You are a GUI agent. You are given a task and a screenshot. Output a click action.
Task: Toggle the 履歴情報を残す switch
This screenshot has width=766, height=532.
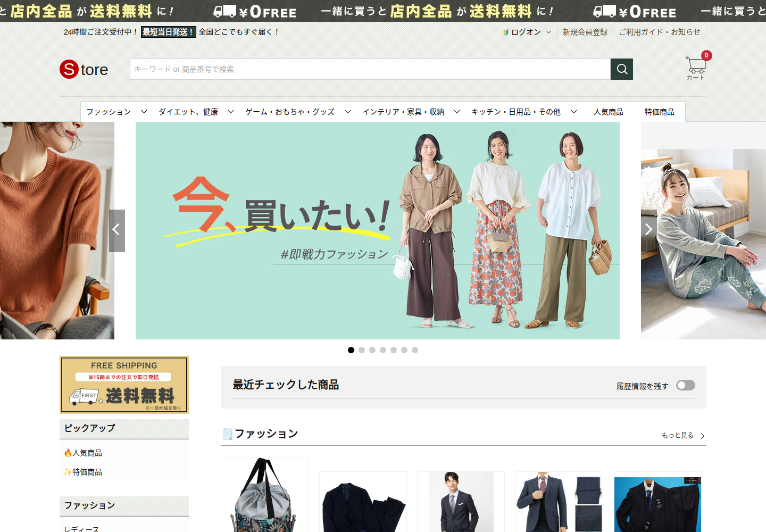click(x=686, y=385)
